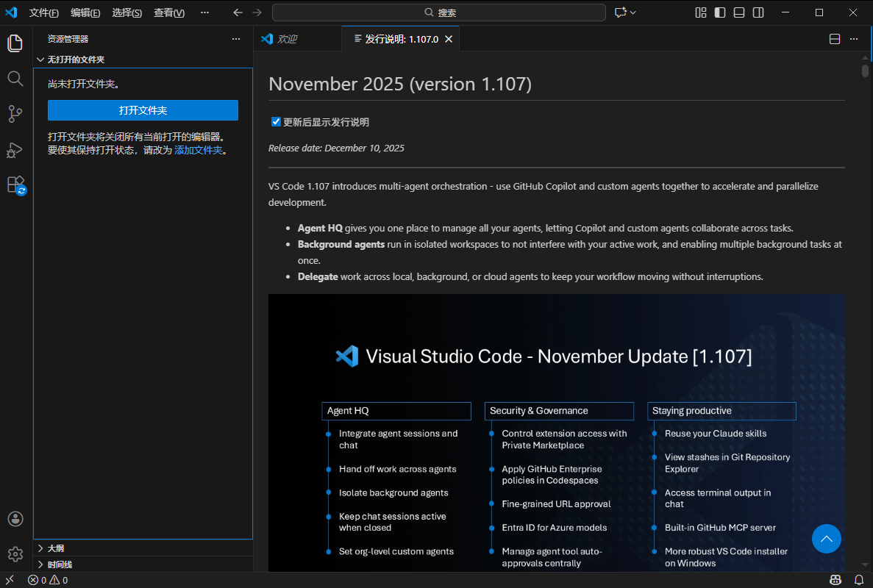Open the Accounts menu icon
This screenshot has width=873, height=588.
tap(15, 519)
